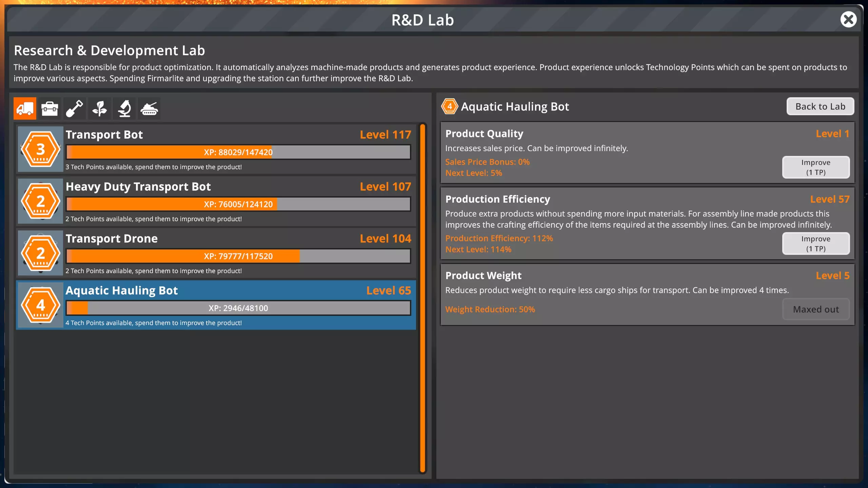Click the Transport Bot hexagon icon
868x488 pixels.
coord(41,149)
